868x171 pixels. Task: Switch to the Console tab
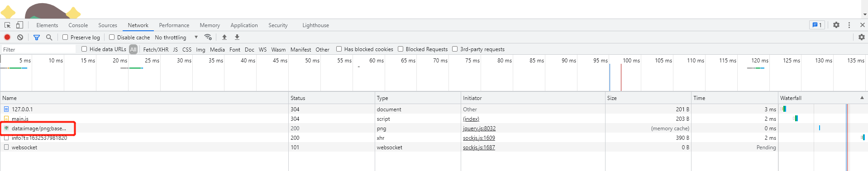coord(78,25)
